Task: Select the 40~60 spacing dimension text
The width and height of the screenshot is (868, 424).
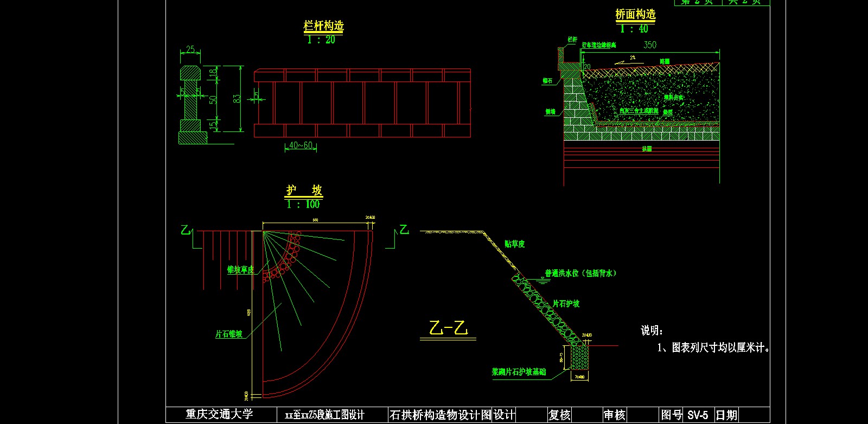Action: 301,145
